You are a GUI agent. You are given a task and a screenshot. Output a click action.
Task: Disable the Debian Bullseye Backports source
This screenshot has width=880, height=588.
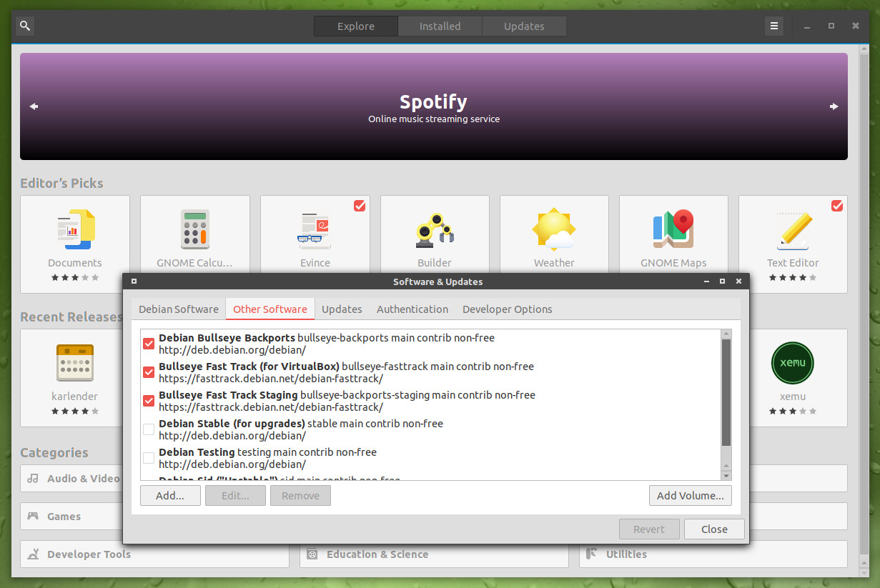coord(149,344)
